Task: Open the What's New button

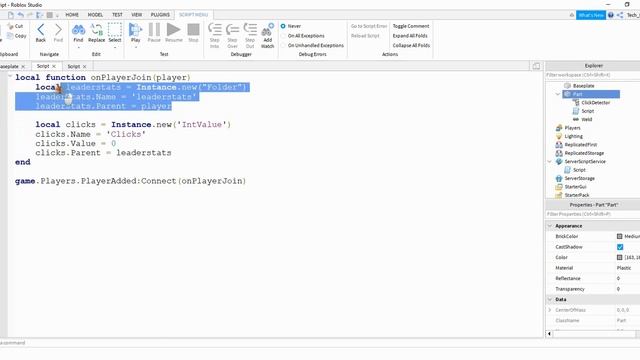Action: 591,15
